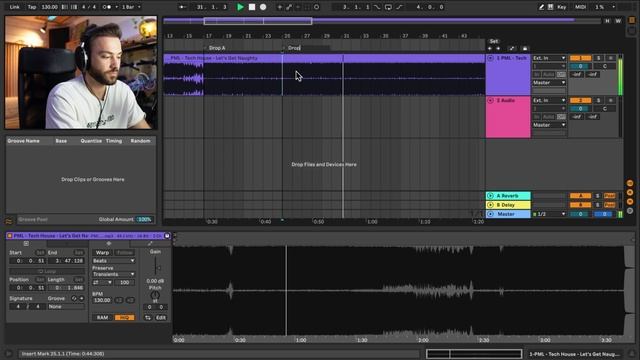This screenshot has width=640, height=360.
Task: Open Master output dropdown on 2 Audio
Action: pyautogui.click(x=549, y=125)
